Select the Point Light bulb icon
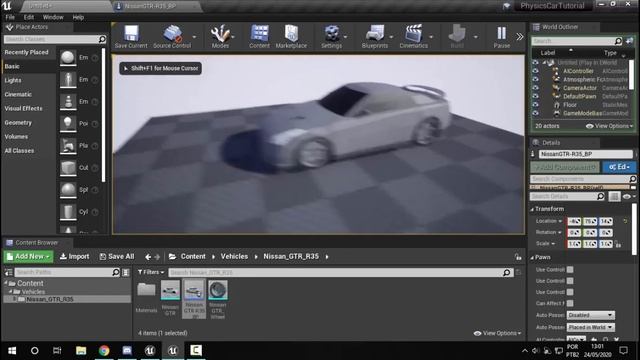This screenshot has width=640, height=360. [68, 124]
